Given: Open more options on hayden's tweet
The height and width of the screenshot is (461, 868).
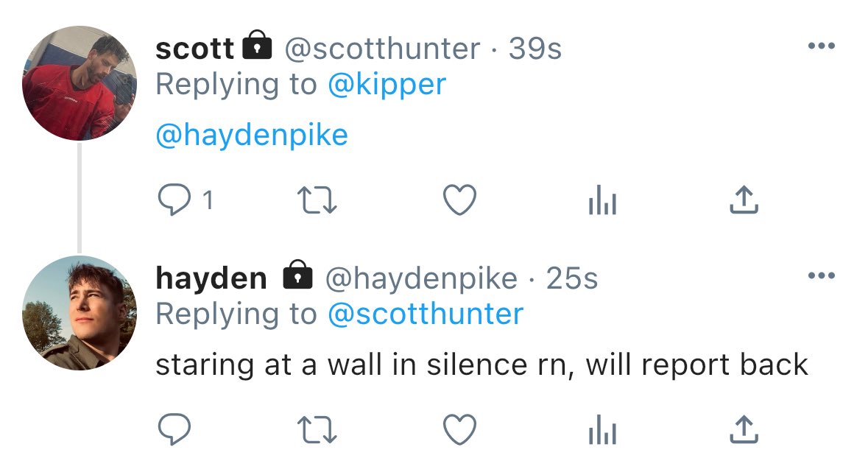Looking at the screenshot, I should tap(822, 275).
